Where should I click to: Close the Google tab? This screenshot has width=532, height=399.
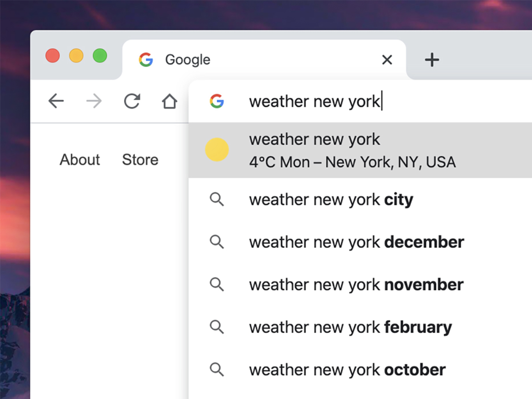coord(387,60)
